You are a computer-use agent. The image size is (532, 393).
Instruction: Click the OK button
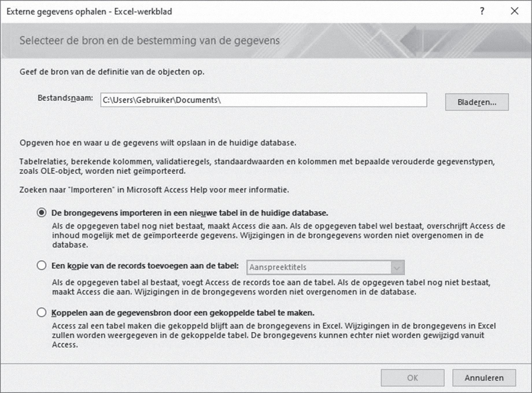(413, 378)
